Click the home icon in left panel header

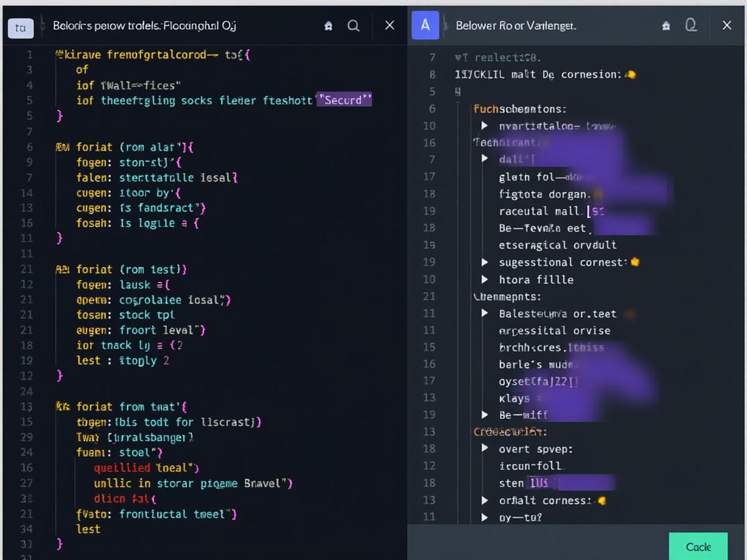pyautogui.click(x=328, y=26)
